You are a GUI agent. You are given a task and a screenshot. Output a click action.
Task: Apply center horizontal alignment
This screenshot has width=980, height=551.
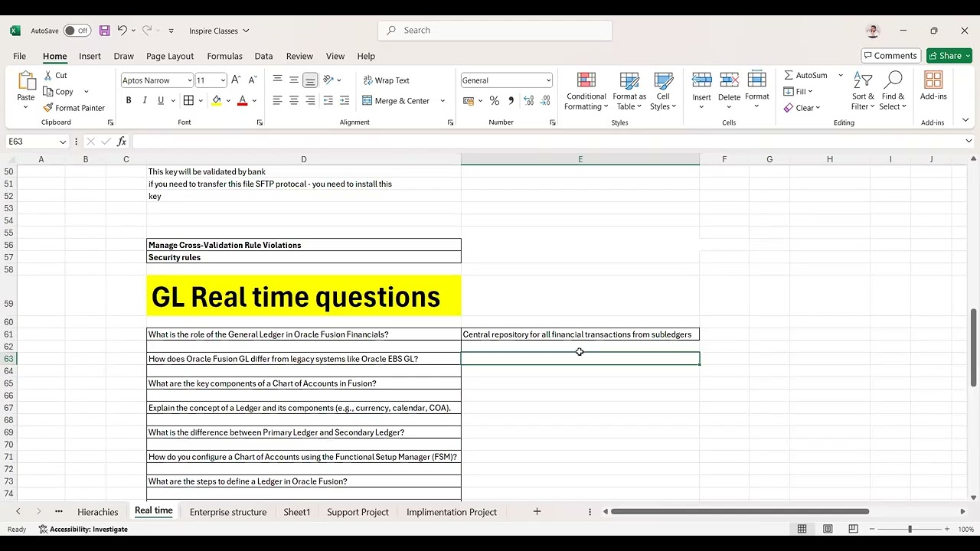click(293, 100)
